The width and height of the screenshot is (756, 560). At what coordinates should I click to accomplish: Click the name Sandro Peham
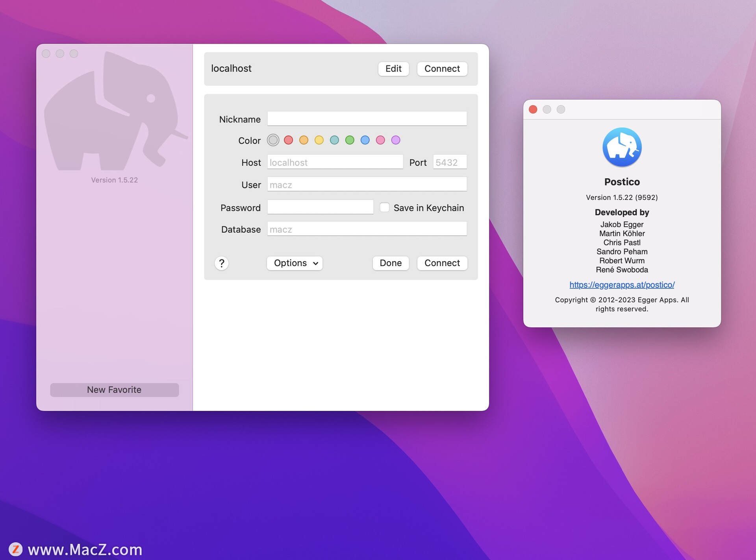pyautogui.click(x=622, y=251)
